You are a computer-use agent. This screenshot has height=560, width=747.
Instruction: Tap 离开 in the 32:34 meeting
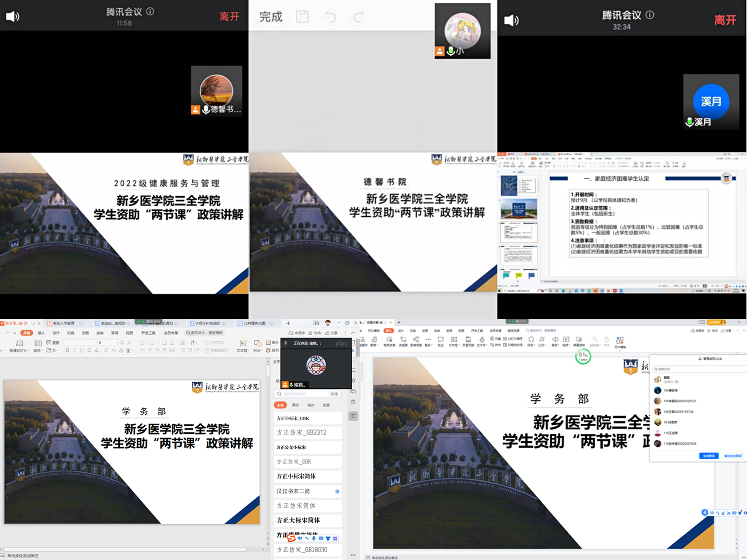pyautogui.click(x=725, y=20)
